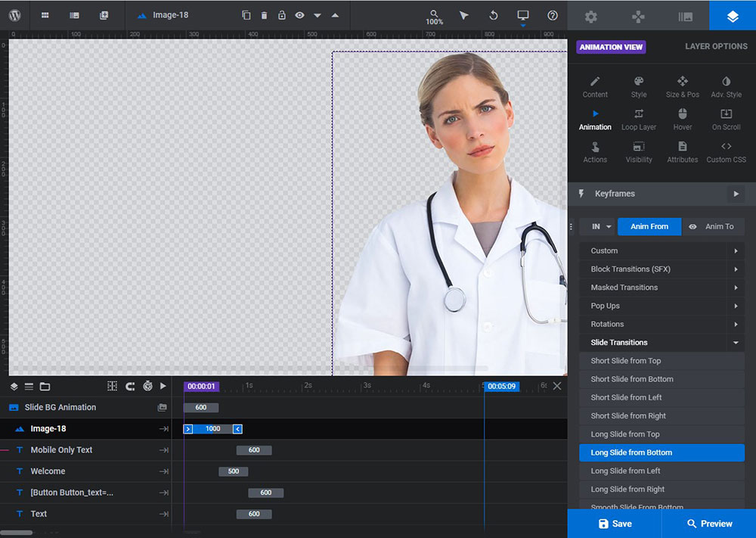Open the Content layer options
The image size is (756, 538).
click(595, 87)
